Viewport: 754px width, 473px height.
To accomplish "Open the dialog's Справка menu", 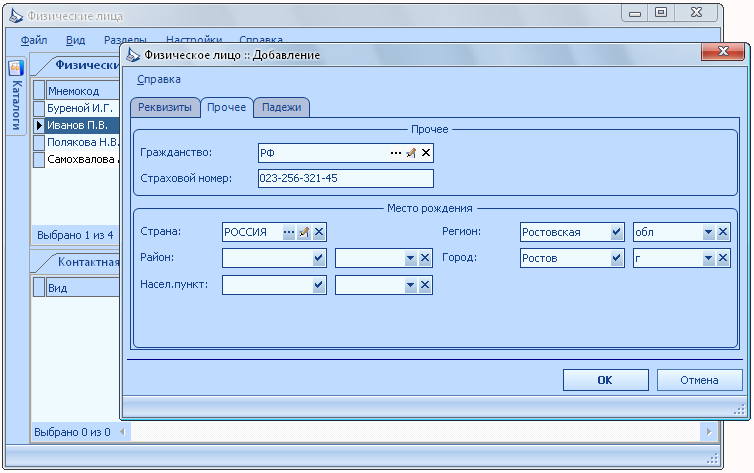I will 159,79.
